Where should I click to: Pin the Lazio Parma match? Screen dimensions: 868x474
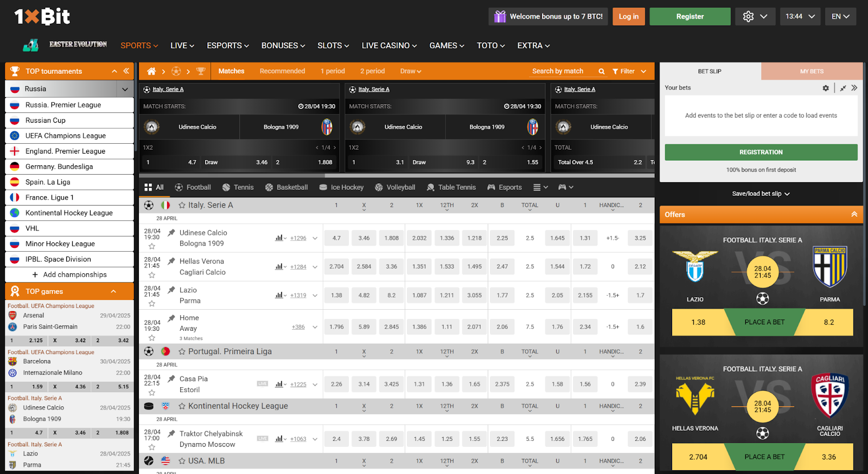click(x=171, y=290)
